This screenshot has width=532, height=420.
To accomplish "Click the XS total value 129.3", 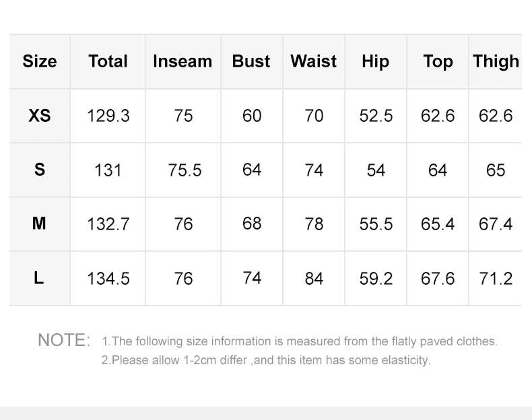I will tap(108, 116).
